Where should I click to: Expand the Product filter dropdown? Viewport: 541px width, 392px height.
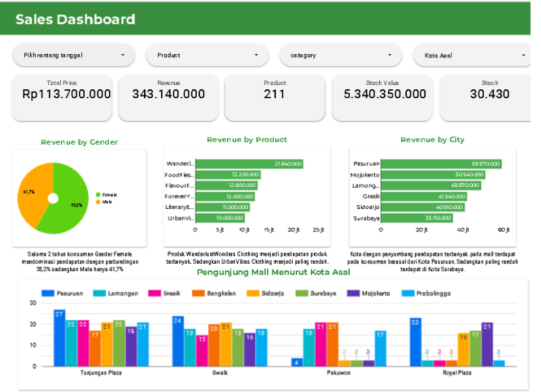coord(207,55)
